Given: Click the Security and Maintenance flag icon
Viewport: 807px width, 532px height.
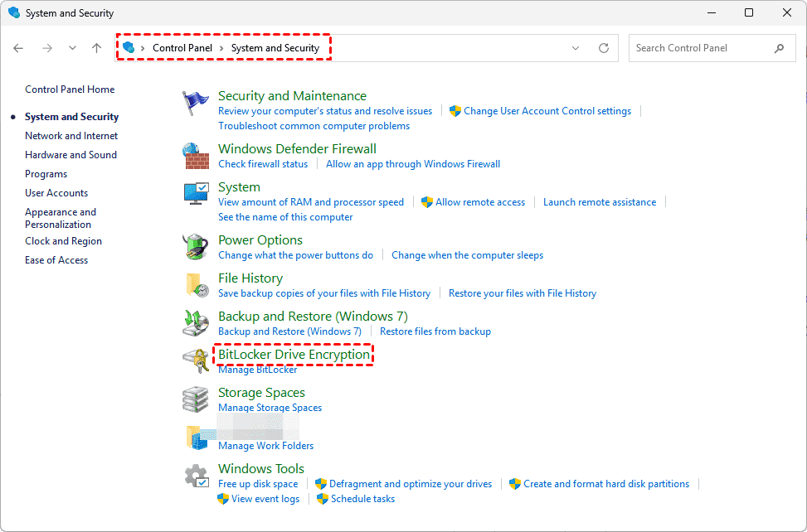Looking at the screenshot, I should pos(195,104).
